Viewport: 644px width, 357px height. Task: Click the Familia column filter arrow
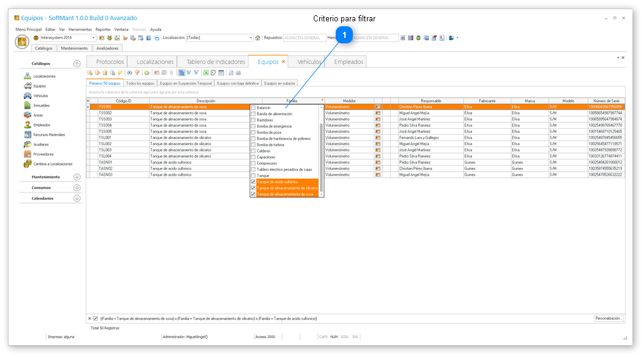[x=322, y=101]
